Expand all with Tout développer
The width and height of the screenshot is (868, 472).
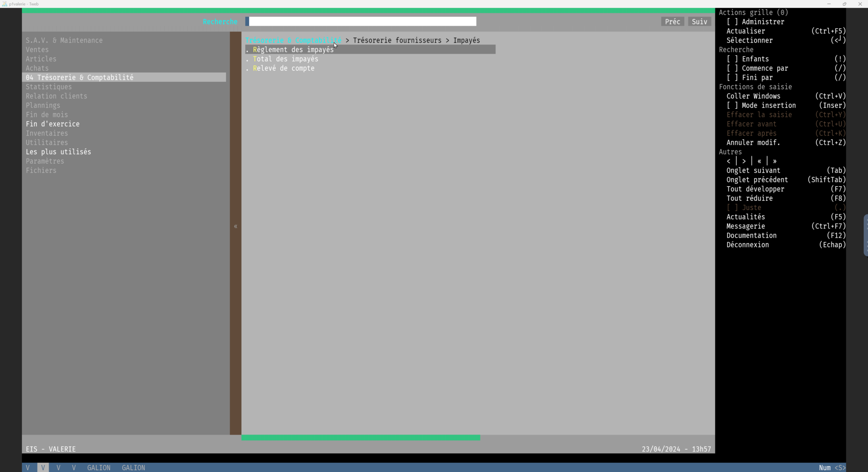pyautogui.click(x=755, y=189)
